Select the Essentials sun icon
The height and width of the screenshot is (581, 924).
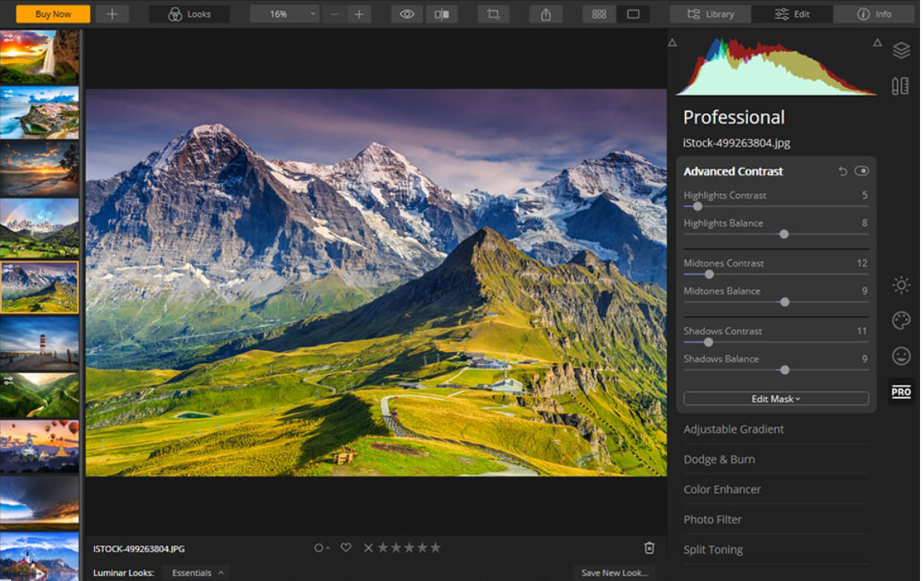pyautogui.click(x=901, y=285)
